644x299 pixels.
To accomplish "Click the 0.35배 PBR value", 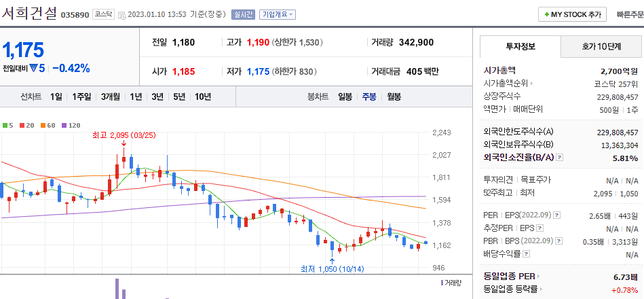I will click(594, 242).
